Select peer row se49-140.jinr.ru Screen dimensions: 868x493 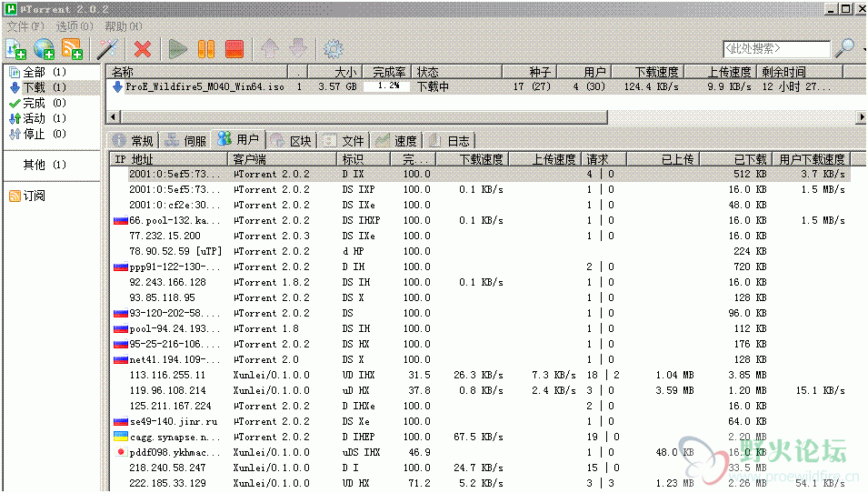(x=481, y=421)
